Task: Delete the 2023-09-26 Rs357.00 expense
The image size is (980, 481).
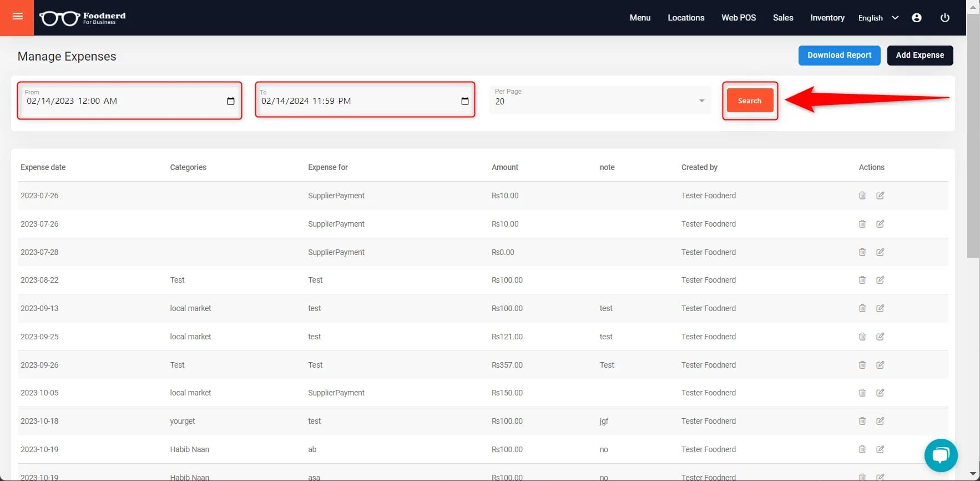Action: (862, 365)
